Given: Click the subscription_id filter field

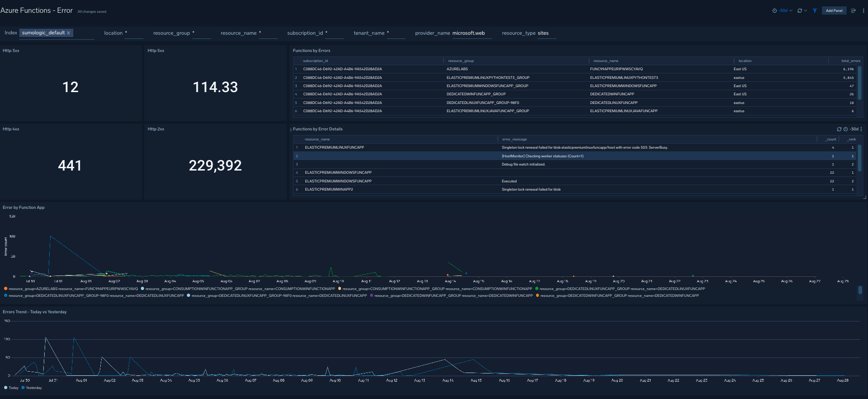Looking at the screenshot, I should (335, 33).
